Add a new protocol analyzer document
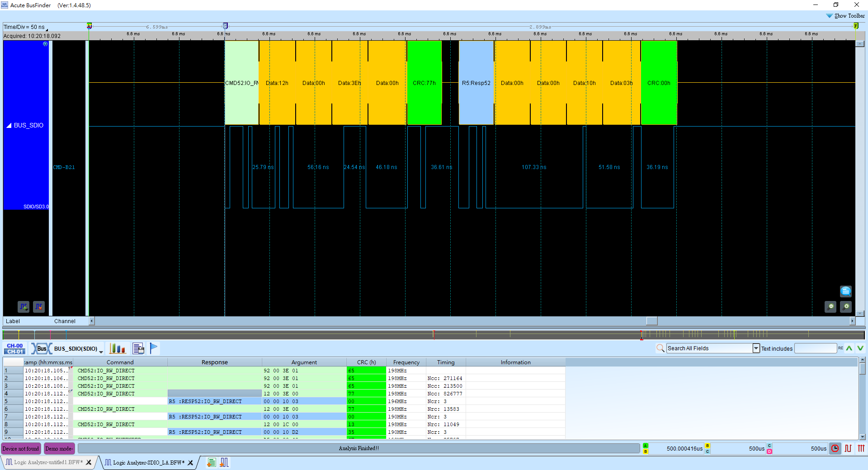 tap(211, 462)
